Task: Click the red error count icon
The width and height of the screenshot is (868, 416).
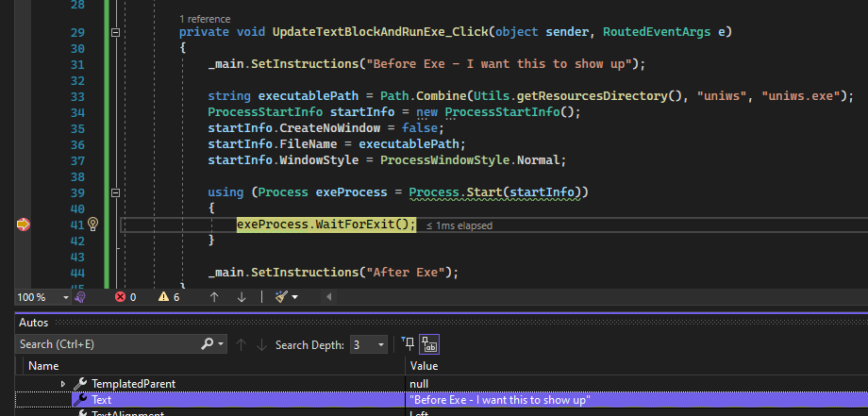Action: [120, 297]
